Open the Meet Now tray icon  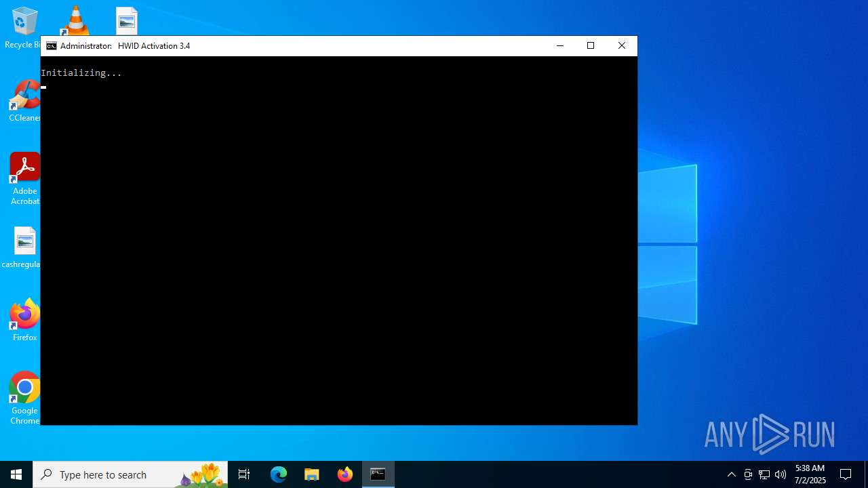click(748, 474)
